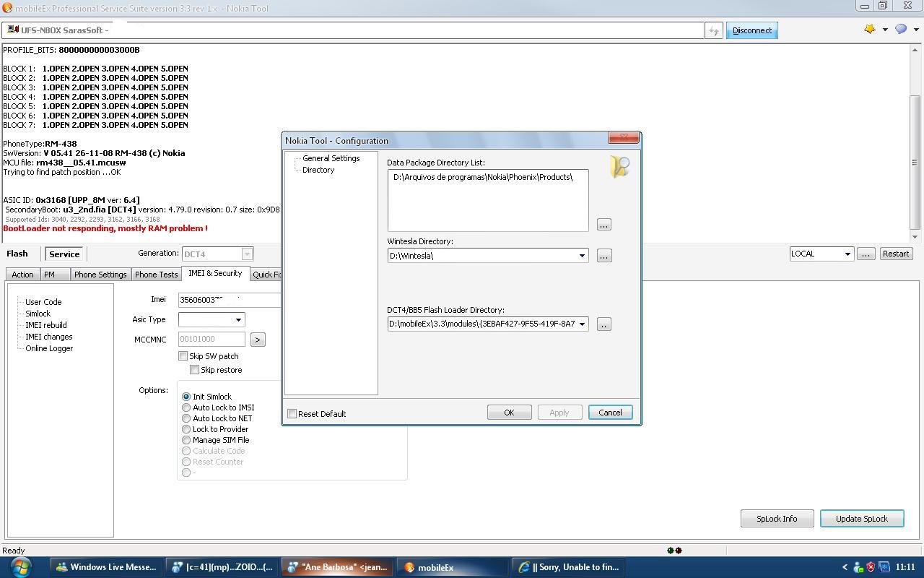Select IMEI rebuild in the tree
924x578 pixels.
coord(45,325)
